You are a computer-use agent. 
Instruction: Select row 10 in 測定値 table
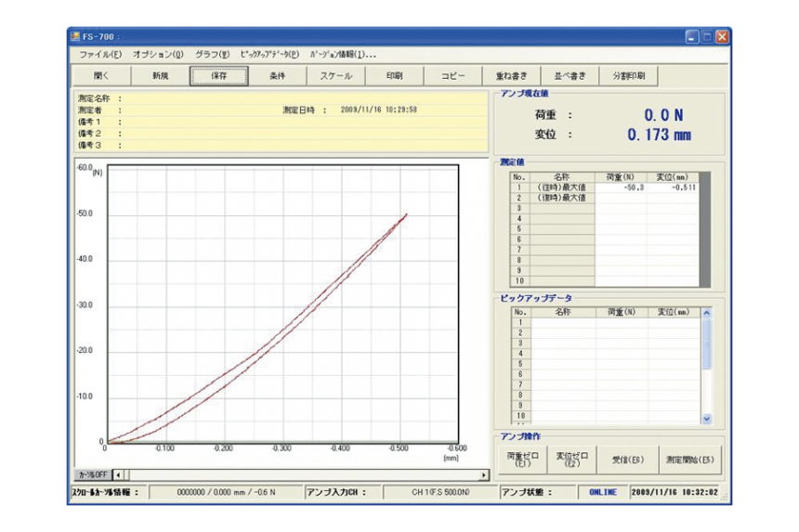[x=605, y=281]
